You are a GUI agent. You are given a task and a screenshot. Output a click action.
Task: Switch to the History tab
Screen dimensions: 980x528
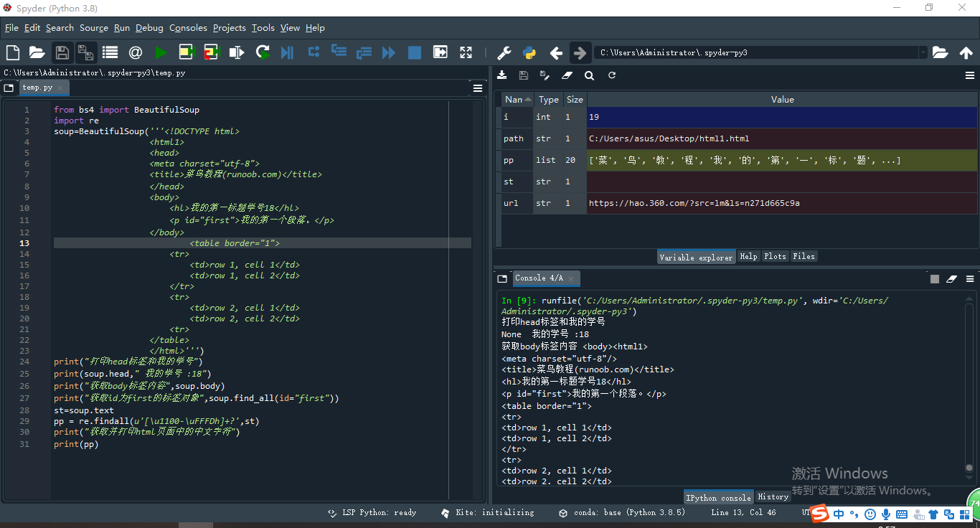(773, 496)
